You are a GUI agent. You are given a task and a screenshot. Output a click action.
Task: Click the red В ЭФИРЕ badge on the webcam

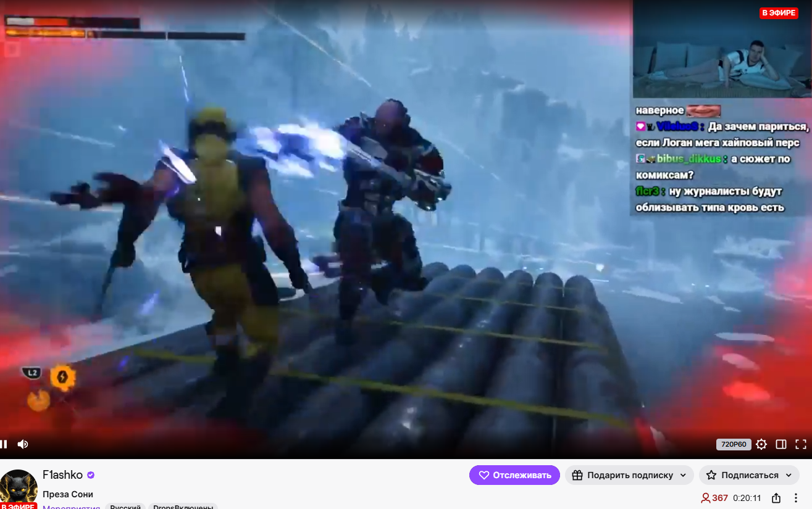pos(779,13)
